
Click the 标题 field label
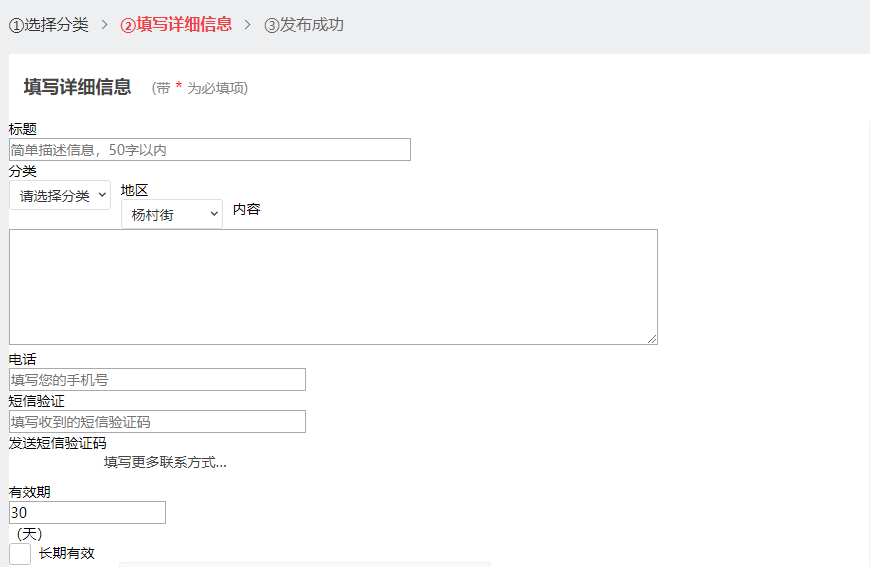(23, 129)
